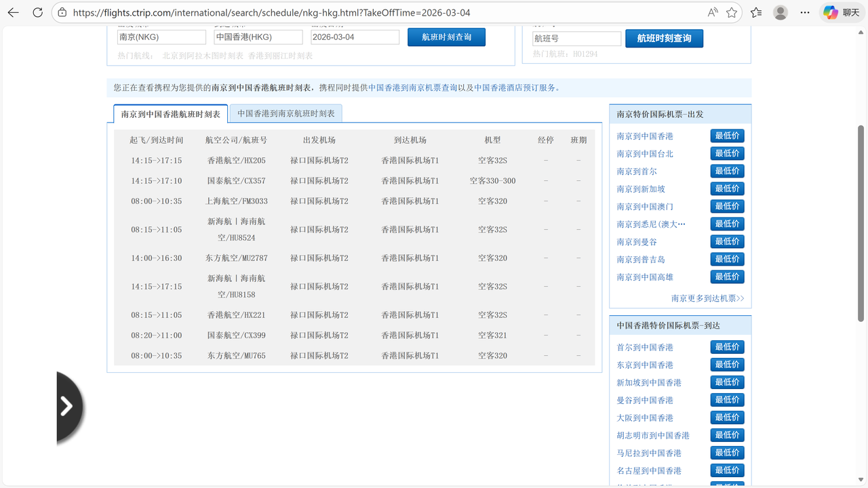Edit departure city field 南京(NKG)
The height and width of the screenshot is (488, 868).
(161, 37)
